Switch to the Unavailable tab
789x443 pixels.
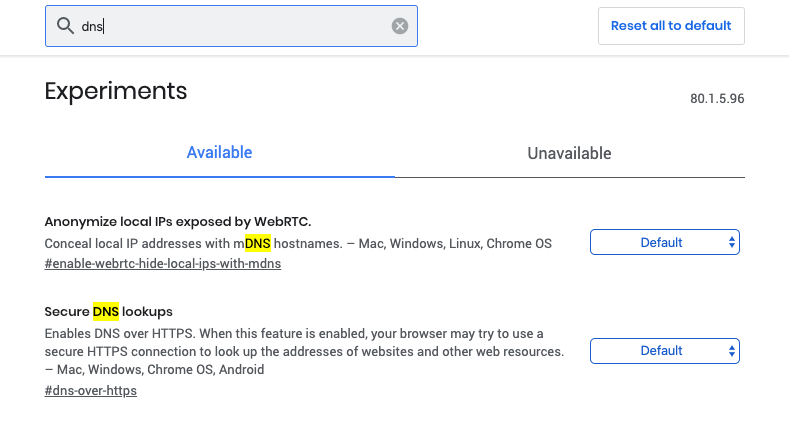pos(569,154)
